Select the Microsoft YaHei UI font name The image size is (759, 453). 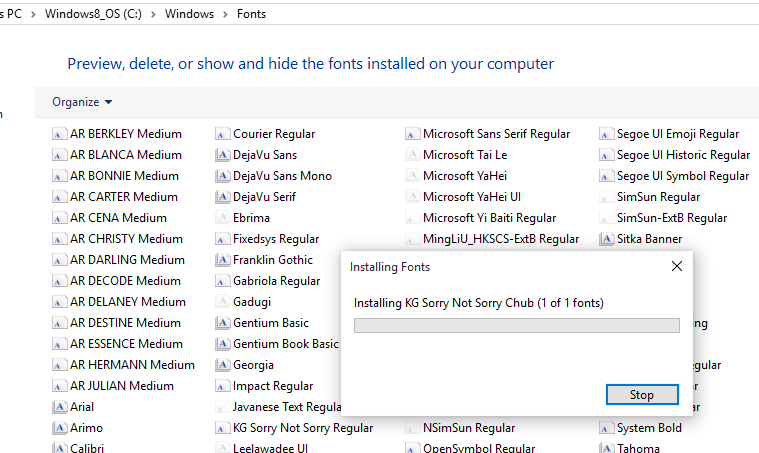(x=471, y=197)
